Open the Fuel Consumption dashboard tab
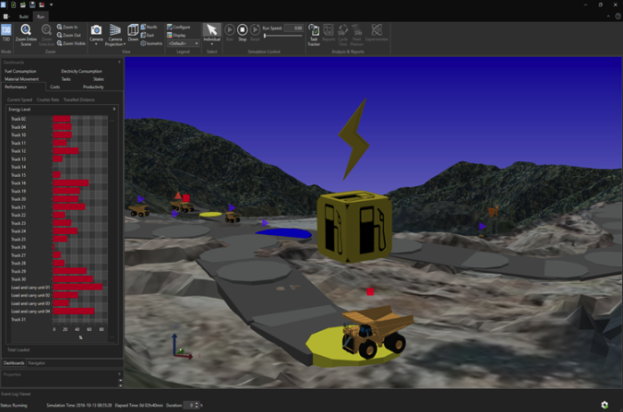Image resolution: width=623 pixels, height=412 pixels. point(19,72)
